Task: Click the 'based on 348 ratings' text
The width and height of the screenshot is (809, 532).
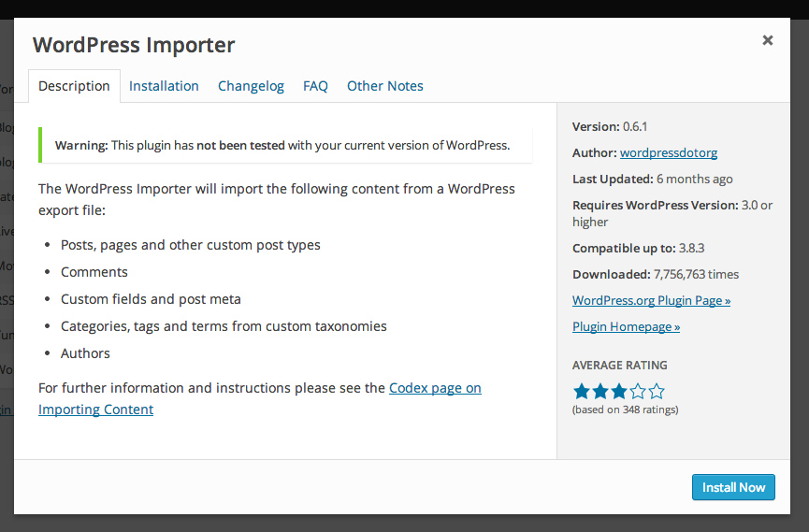Action: 625,410
